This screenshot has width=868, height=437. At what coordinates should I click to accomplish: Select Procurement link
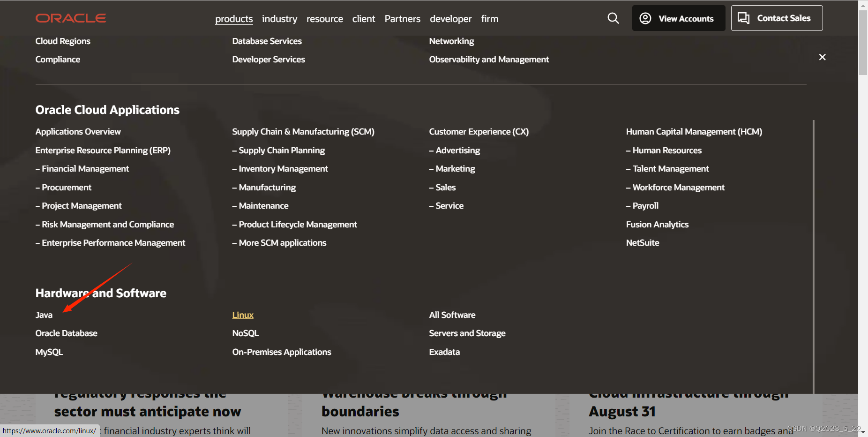(x=63, y=188)
